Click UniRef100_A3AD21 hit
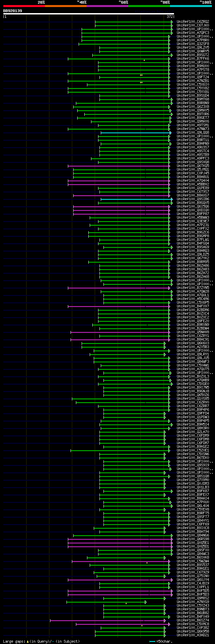Viewport: 215px width, 644px height. tap(193, 635)
